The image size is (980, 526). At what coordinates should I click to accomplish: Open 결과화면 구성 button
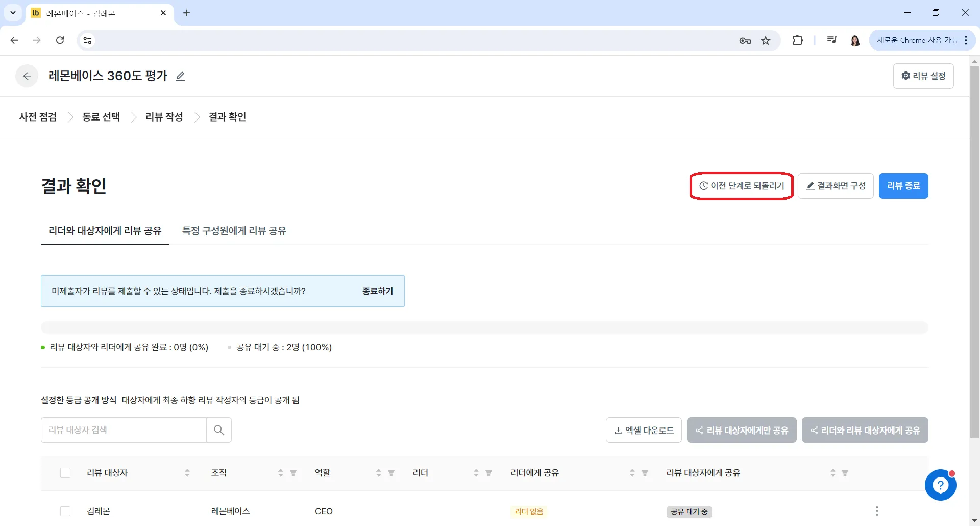[x=836, y=186]
